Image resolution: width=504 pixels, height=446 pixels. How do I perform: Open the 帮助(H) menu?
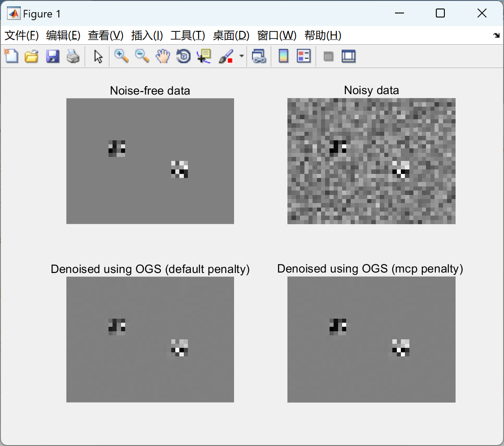click(323, 35)
